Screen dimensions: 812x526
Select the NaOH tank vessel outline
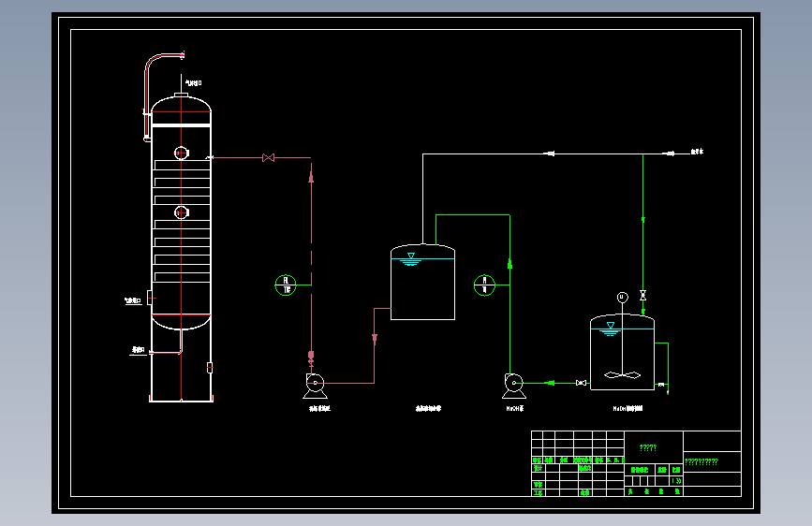[623, 352]
